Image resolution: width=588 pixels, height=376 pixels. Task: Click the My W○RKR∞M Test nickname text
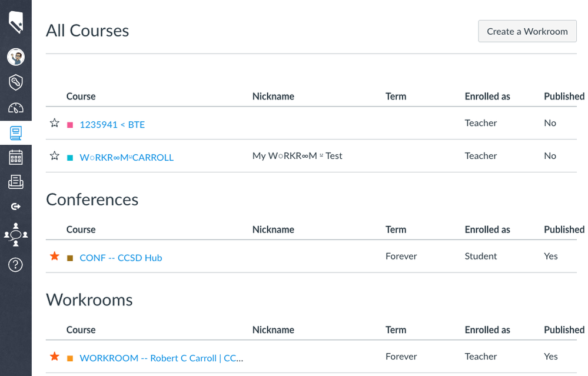(297, 156)
